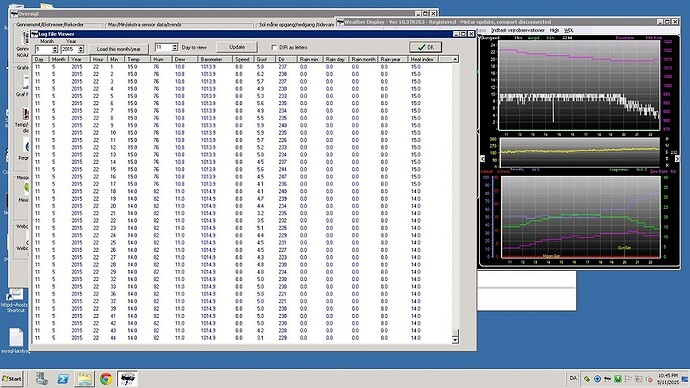690x388 pixels.
Task: Click the Rain min column header
Action: pyautogui.click(x=309, y=59)
